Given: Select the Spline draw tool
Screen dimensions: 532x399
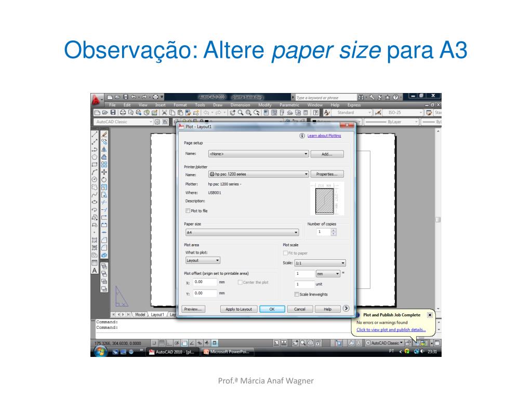Looking at the screenshot, I should tap(95, 194).
